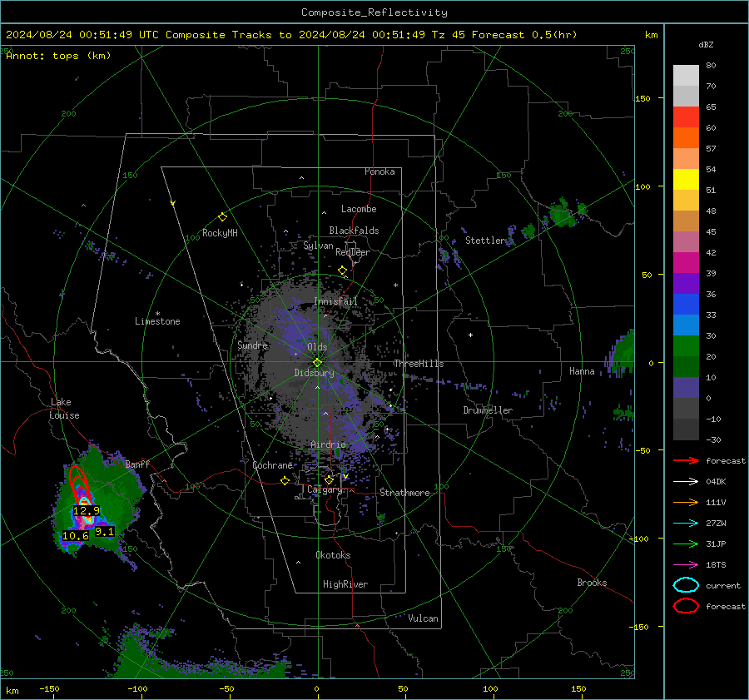This screenshot has height=700, width=749.
Task: Select the 39 dBZ magenta color swatch
Action: point(686,263)
